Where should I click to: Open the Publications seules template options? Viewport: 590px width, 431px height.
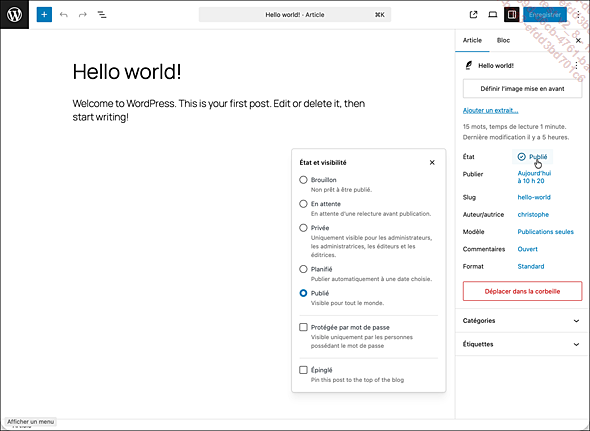coord(546,232)
